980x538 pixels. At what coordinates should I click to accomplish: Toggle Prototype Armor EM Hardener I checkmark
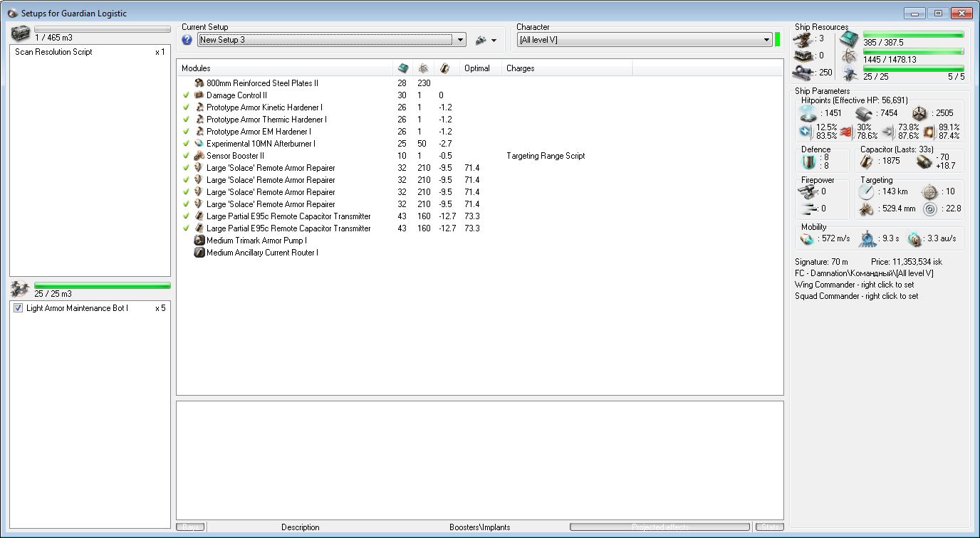186,132
